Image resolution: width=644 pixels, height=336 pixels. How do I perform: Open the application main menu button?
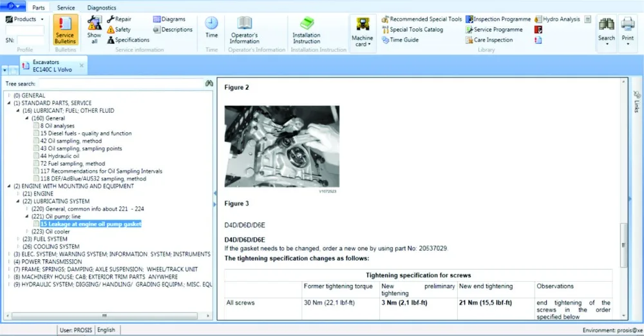(x=13, y=6)
